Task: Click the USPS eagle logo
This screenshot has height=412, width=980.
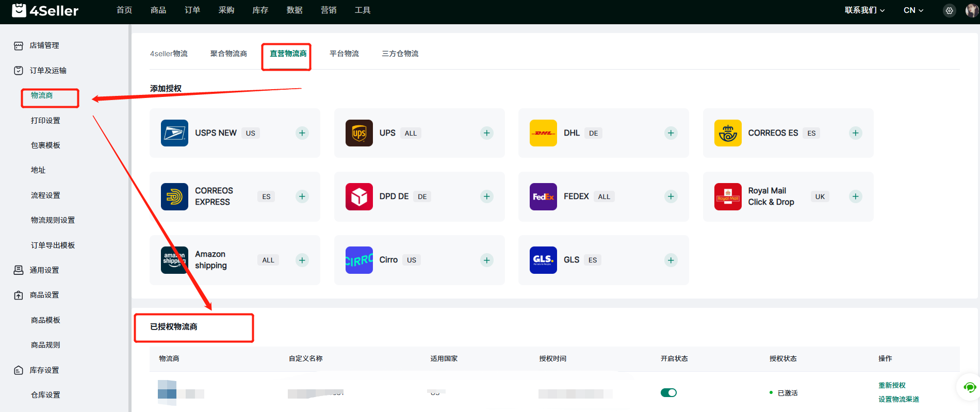Action: pyautogui.click(x=174, y=133)
